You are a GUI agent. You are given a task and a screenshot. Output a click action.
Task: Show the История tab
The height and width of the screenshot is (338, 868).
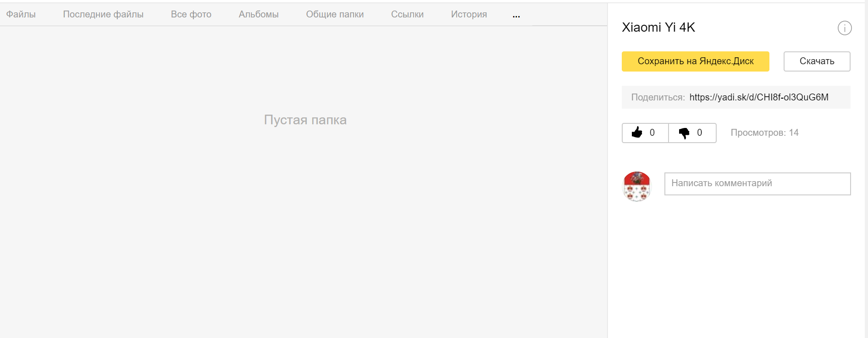[x=469, y=14]
